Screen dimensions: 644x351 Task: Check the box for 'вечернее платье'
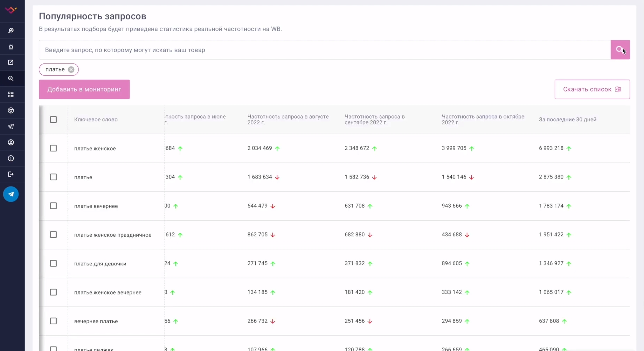coord(53,321)
